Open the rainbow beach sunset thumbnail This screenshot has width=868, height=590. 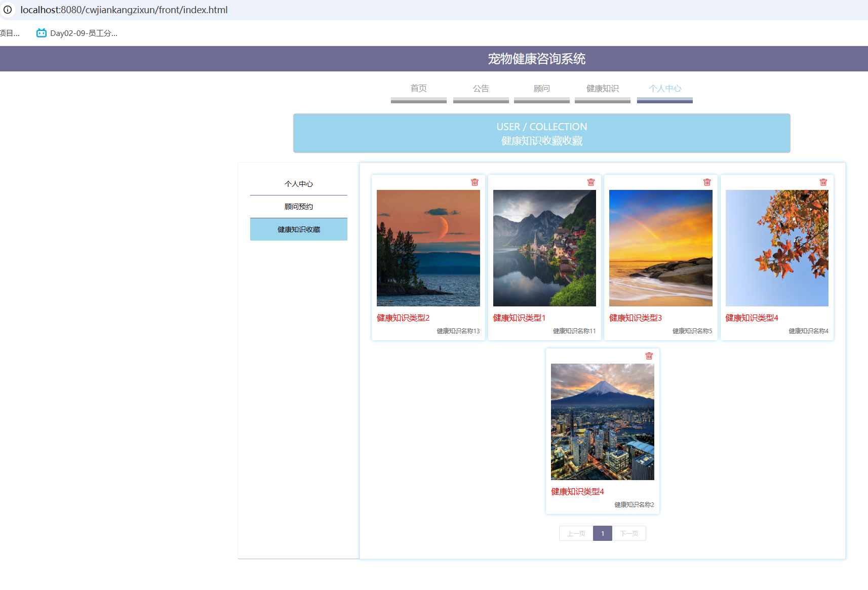(x=661, y=248)
